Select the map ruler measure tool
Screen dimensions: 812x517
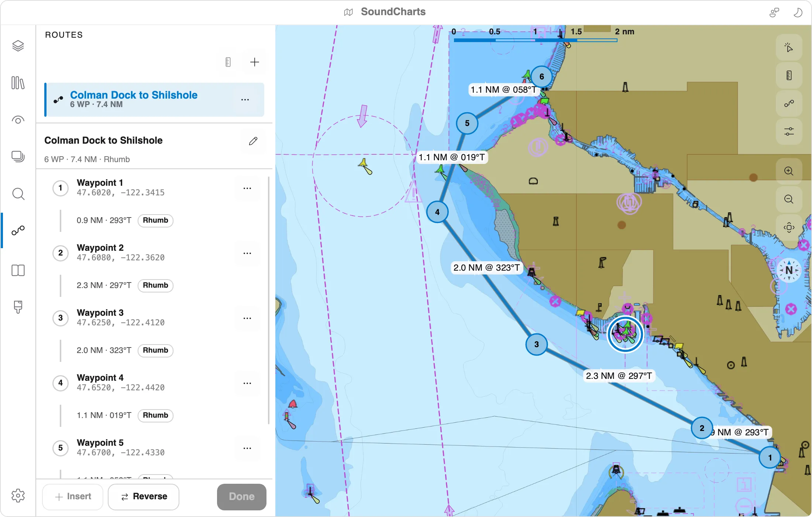point(789,75)
